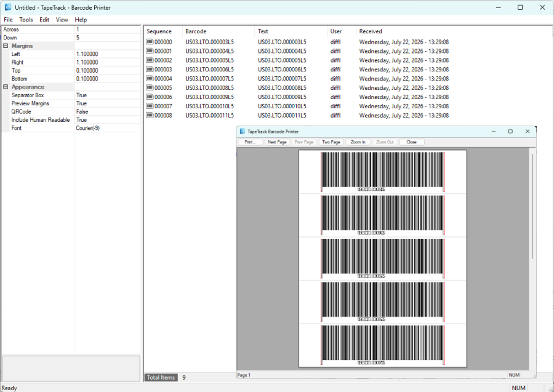Click barcode icon of sequence 000005 row
Viewport: 554px width, 392px height.
(150, 87)
